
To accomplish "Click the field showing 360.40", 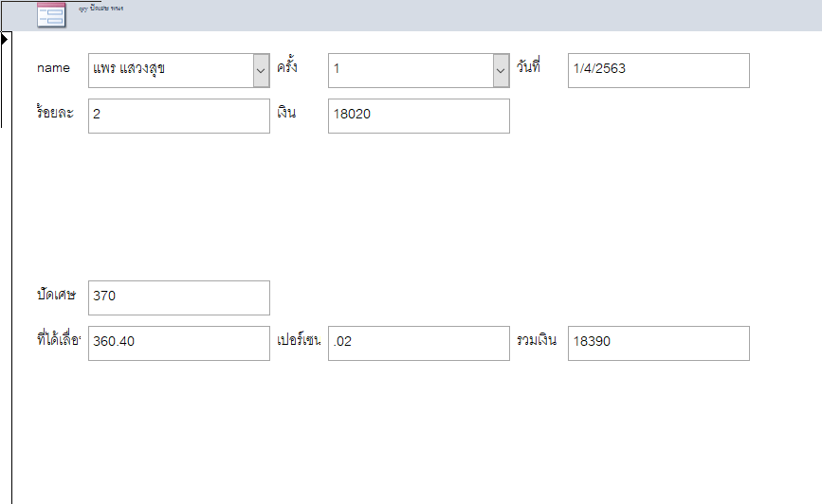I will click(x=178, y=343).
